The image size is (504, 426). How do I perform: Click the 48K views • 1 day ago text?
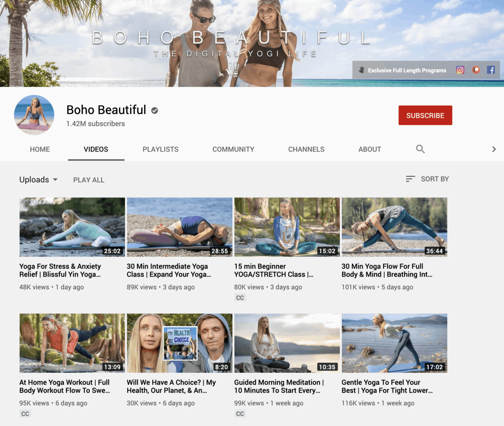52,287
